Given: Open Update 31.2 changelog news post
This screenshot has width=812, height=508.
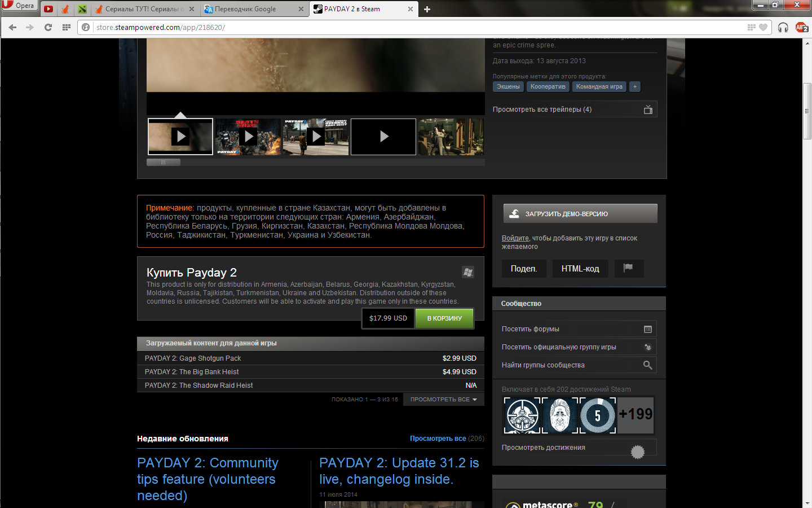Looking at the screenshot, I should 399,471.
